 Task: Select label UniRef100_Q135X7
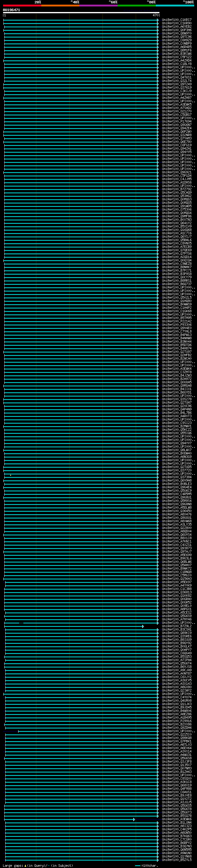(176, 765)
